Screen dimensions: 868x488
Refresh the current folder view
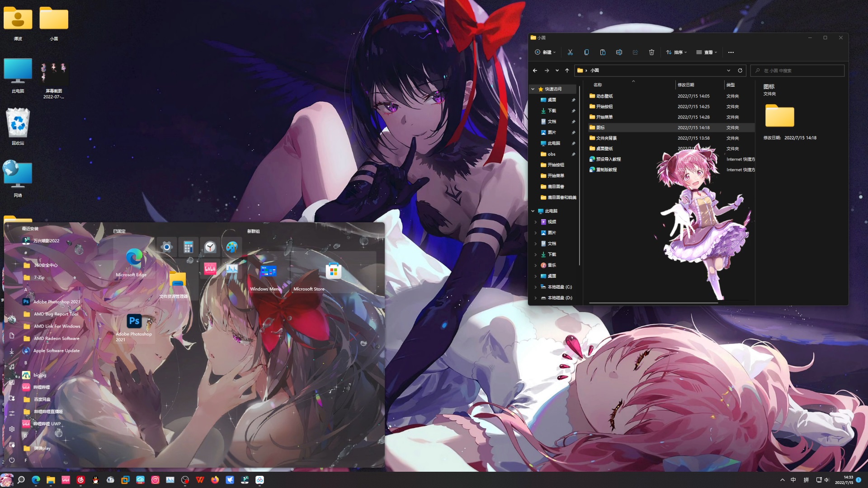(x=740, y=70)
